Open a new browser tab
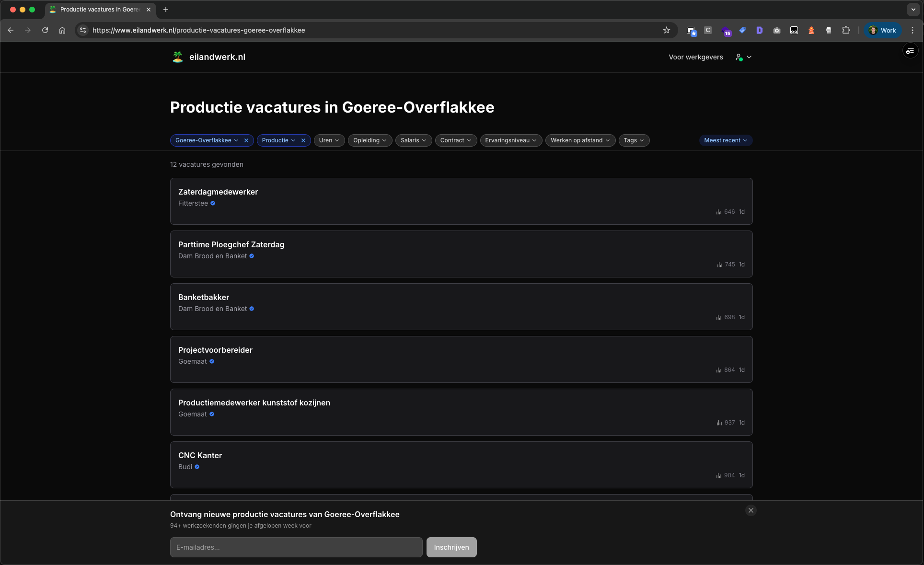Screen dimensions: 924x565 coord(166,10)
